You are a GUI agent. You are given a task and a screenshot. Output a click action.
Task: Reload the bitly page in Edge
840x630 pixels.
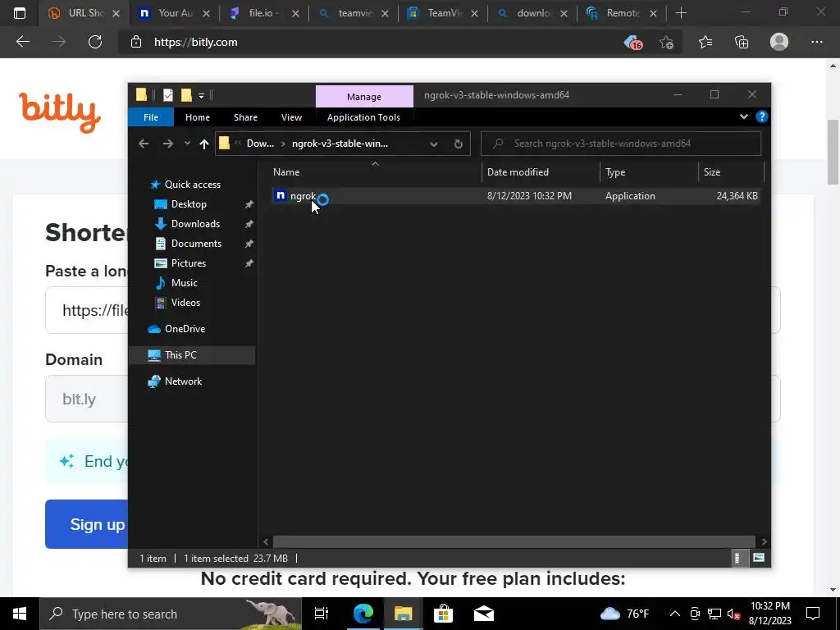(95, 42)
